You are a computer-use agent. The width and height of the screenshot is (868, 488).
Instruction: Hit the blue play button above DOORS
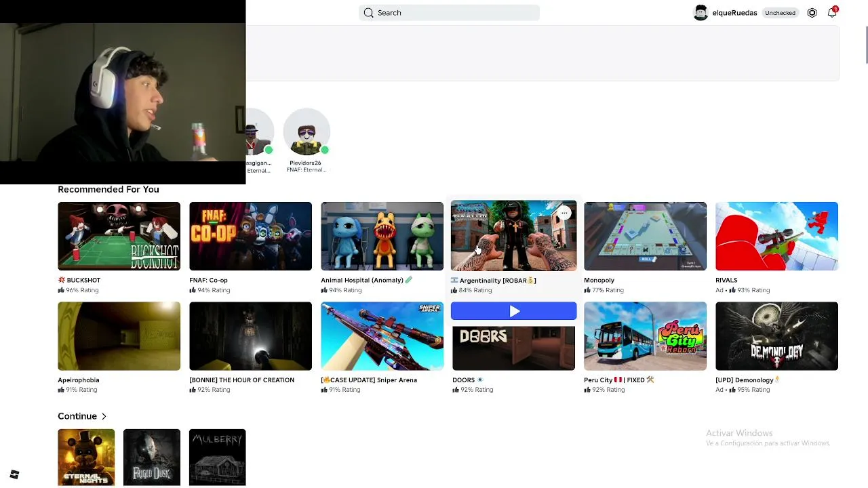513,311
